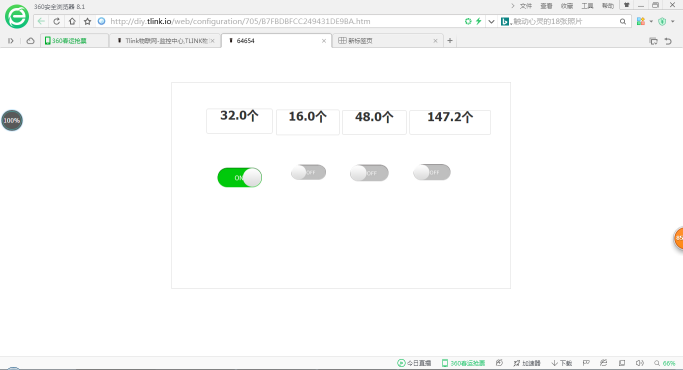Click the search magnifier icon
This screenshot has width=683, height=370.
click(623, 21)
